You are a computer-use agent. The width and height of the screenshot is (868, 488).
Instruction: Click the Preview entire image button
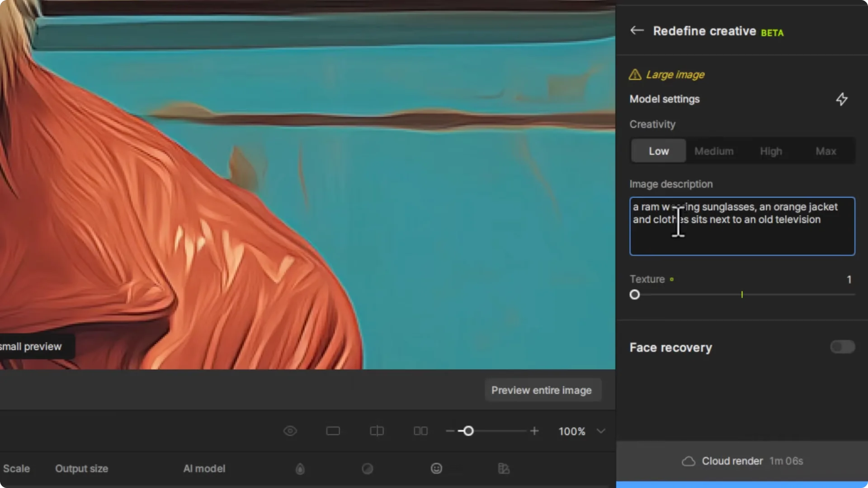(x=542, y=390)
